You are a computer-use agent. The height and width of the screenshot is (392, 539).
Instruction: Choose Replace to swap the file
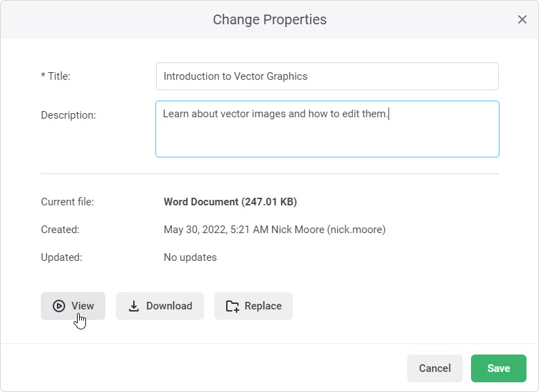coord(253,306)
